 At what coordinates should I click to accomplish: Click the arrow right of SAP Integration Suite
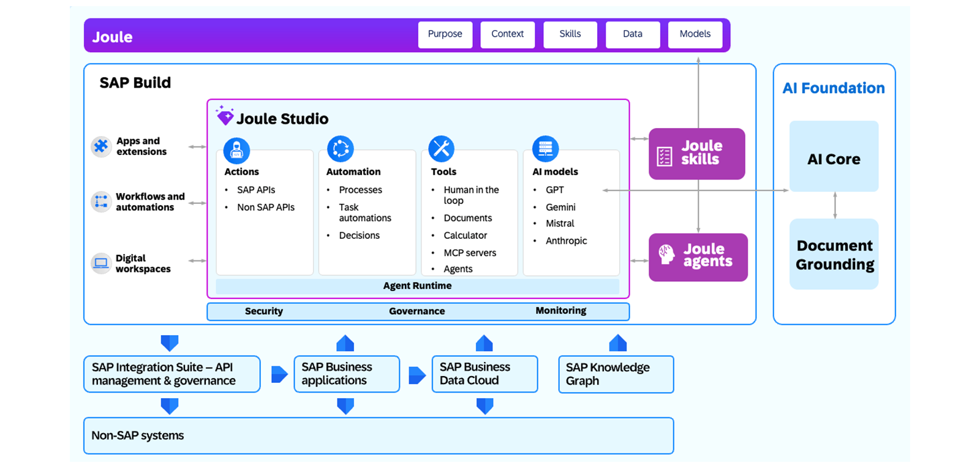click(279, 374)
